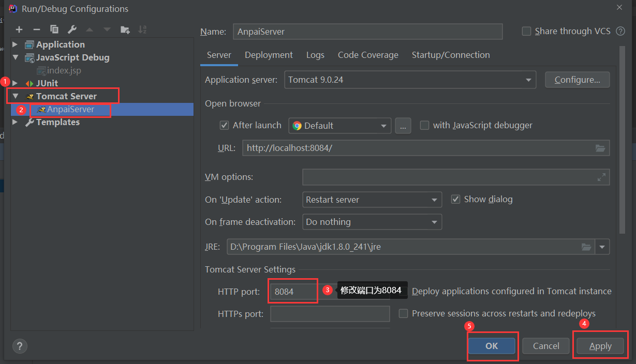636x364 pixels.
Task: Confirm with the OK button
Action: 492,346
